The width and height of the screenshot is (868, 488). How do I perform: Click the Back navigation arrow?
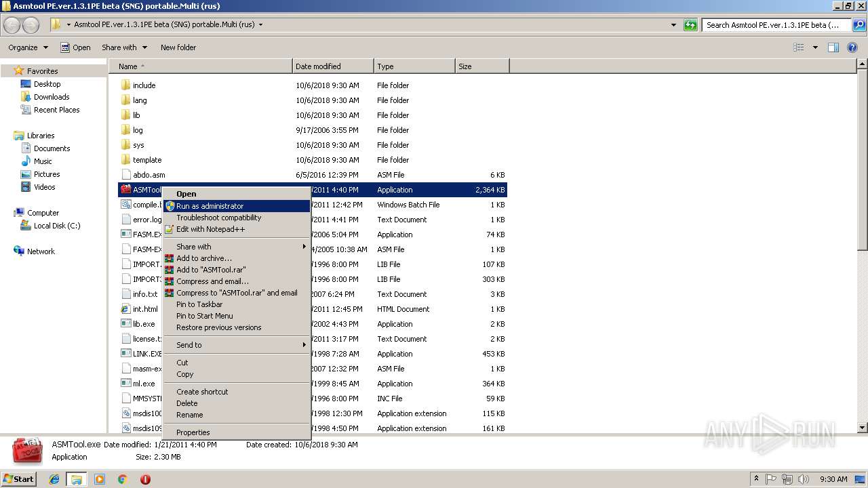tap(12, 25)
